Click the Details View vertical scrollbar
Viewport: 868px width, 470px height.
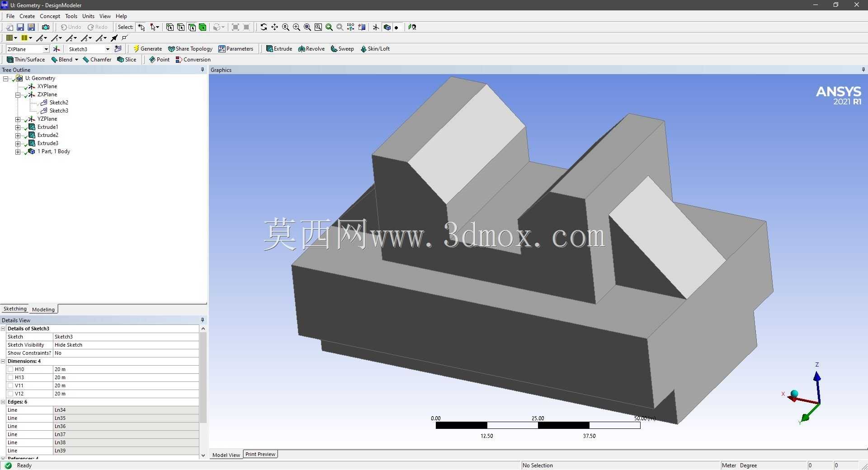(203, 377)
